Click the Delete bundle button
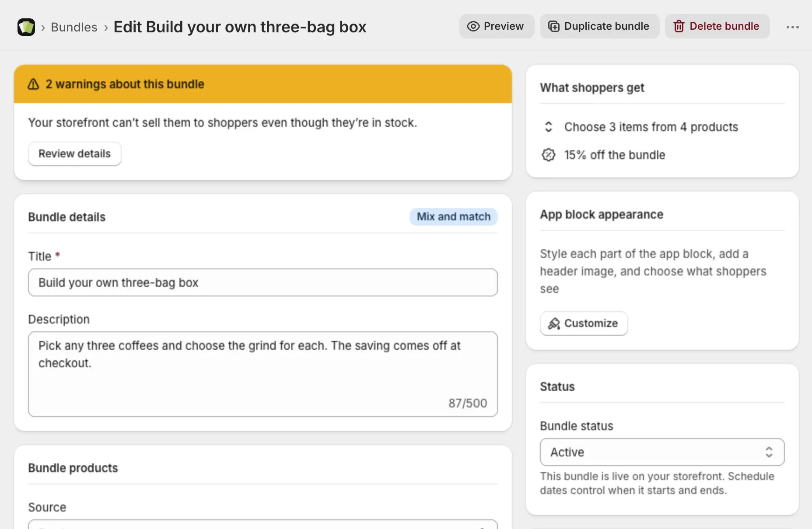812x529 pixels. point(717,26)
